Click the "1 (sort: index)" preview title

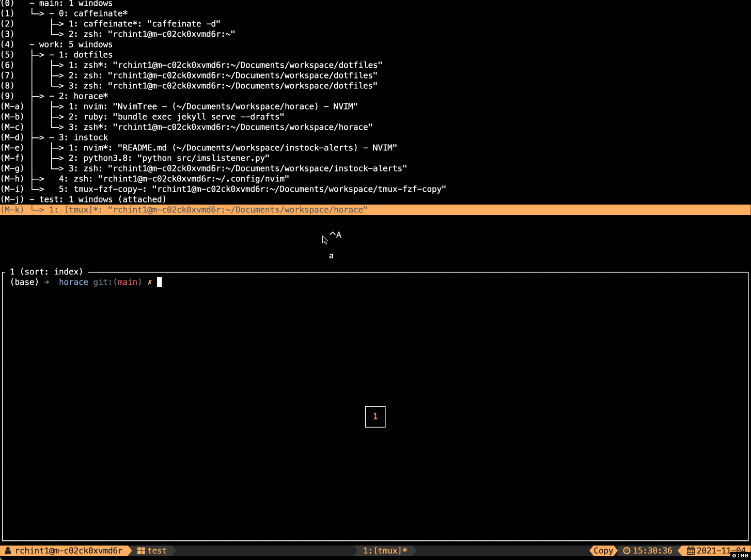46,272
